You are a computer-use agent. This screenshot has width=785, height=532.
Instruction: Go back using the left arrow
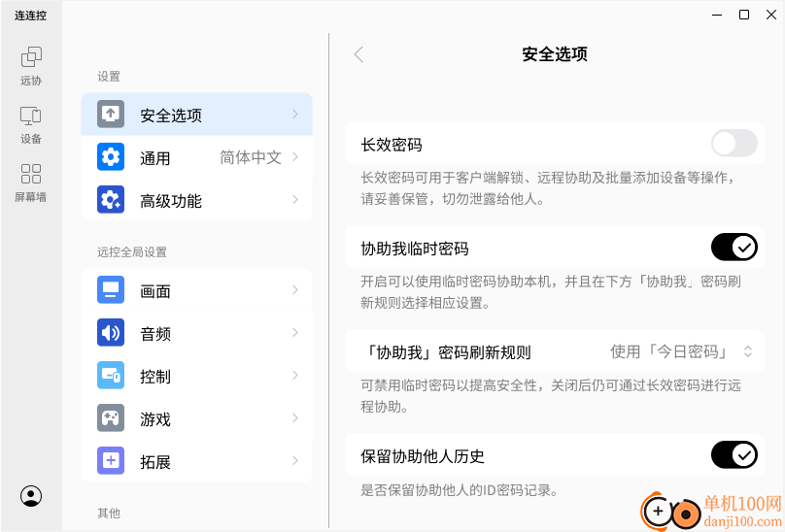358,54
